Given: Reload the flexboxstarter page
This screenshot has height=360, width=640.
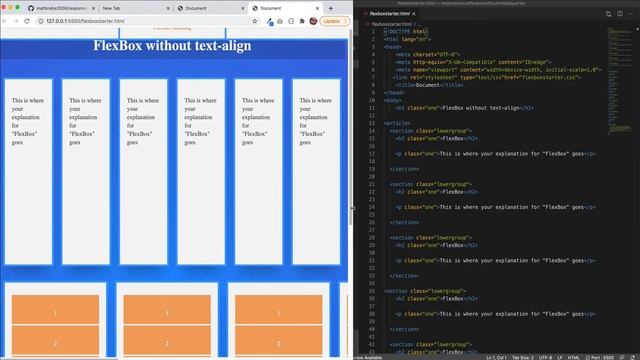Looking at the screenshot, I should 27,21.
